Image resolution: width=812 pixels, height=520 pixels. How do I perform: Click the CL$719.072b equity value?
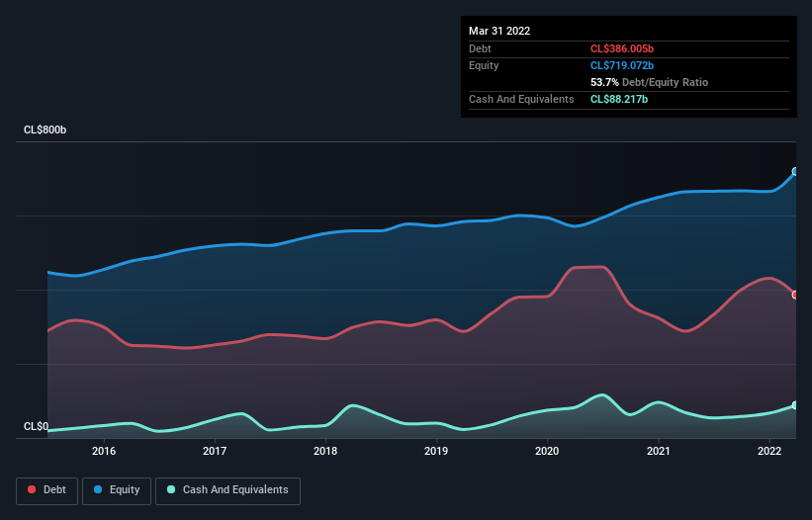[622, 65]
